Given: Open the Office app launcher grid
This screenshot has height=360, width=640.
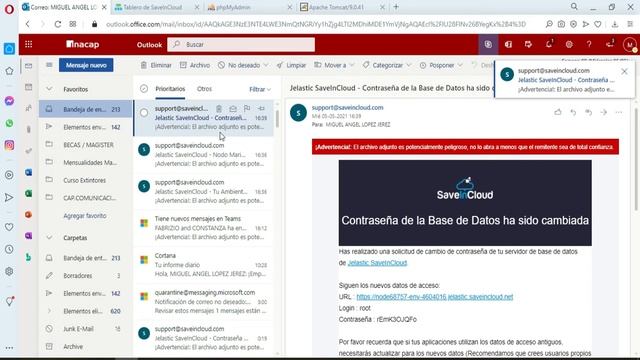Looking at the screenshot, I should coord(29,44).
